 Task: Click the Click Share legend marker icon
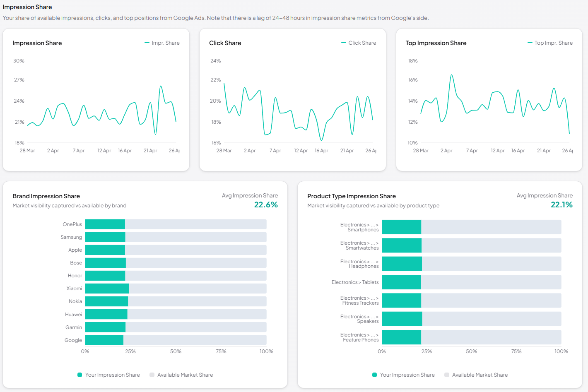(x=343, y=43)
